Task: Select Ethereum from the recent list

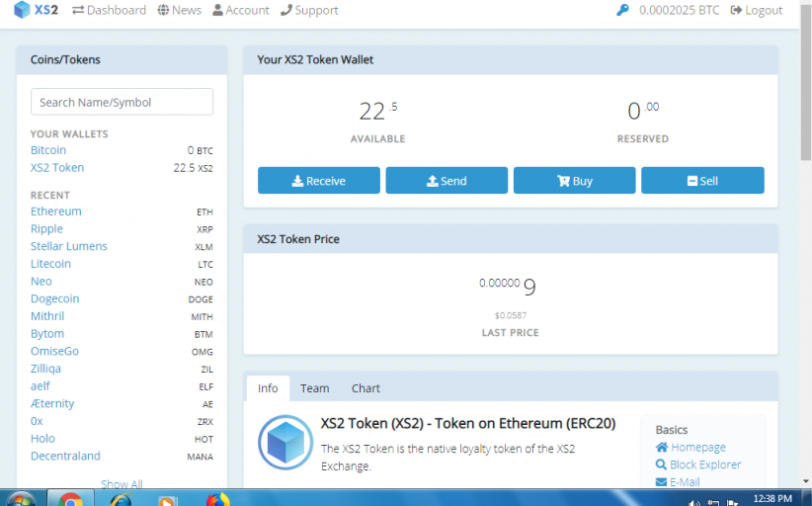Action: (56, 211)
